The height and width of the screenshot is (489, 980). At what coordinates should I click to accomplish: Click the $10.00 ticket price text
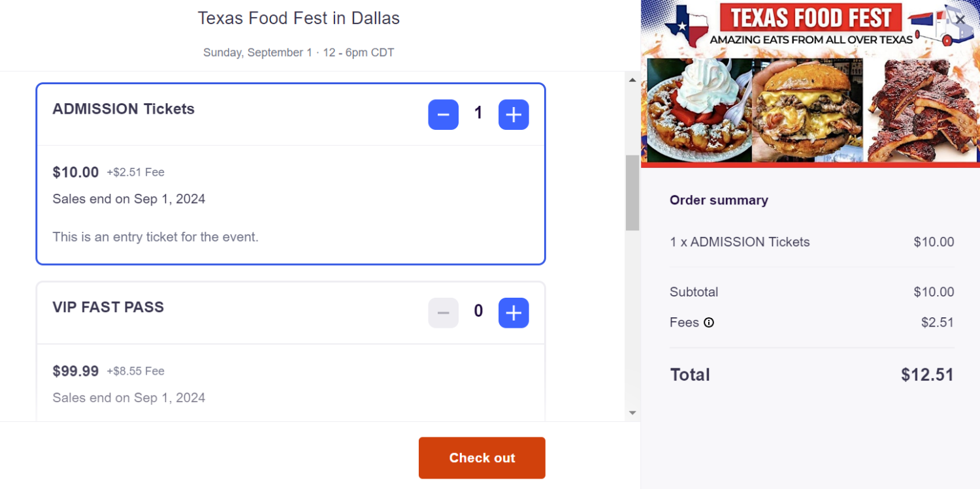75,172
